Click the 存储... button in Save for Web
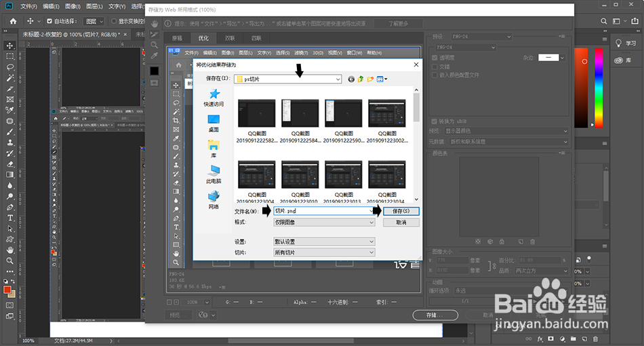The width and height of the screenshot is (644, 346). 435,315
